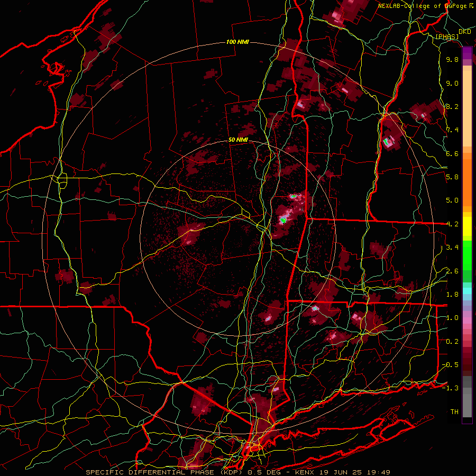Click the yellow segment of the color bar

click(x=467, y=226)
